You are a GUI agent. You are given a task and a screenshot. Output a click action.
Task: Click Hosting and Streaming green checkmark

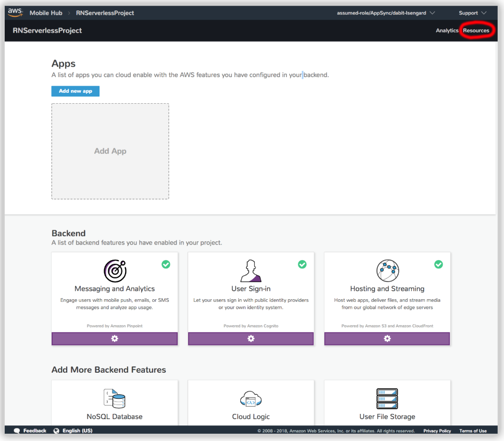(x=438, y=264)
